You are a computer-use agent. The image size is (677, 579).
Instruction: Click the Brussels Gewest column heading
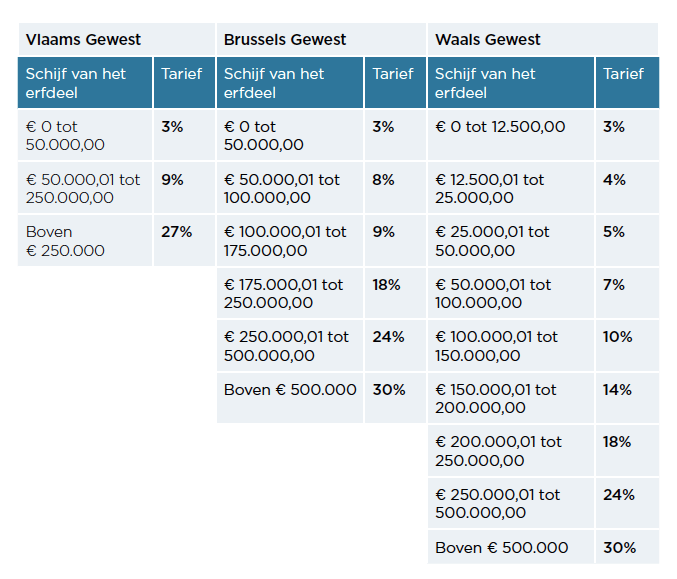point(285,40)
